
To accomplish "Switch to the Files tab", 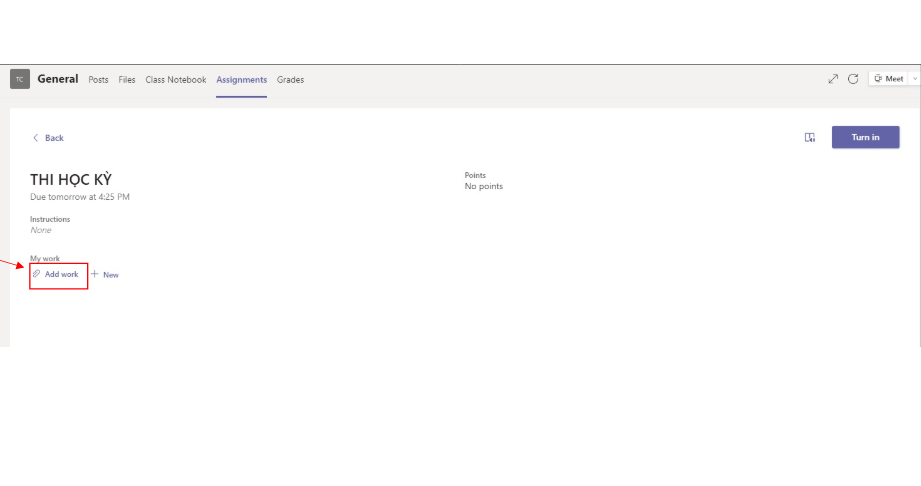I will click(x=127, y=79).
